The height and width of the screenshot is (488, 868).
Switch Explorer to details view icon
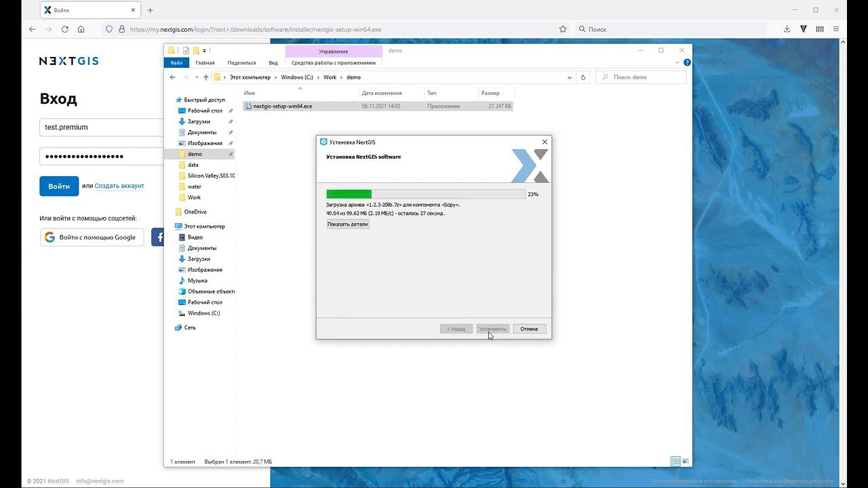(x=675, y=462)
